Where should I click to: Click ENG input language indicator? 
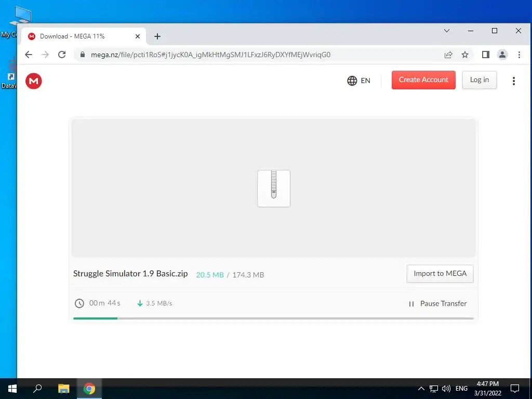pos(461,389)
